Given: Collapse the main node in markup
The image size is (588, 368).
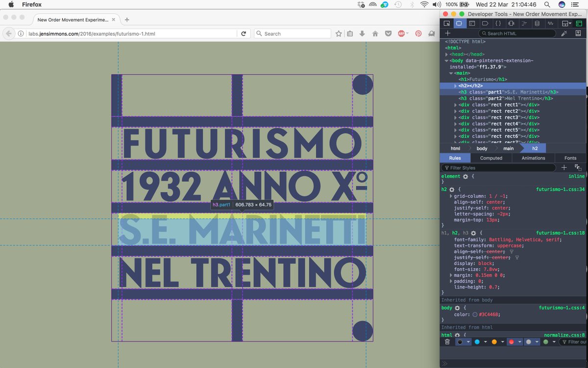Looking at the screenshot, I should (451, 73).
